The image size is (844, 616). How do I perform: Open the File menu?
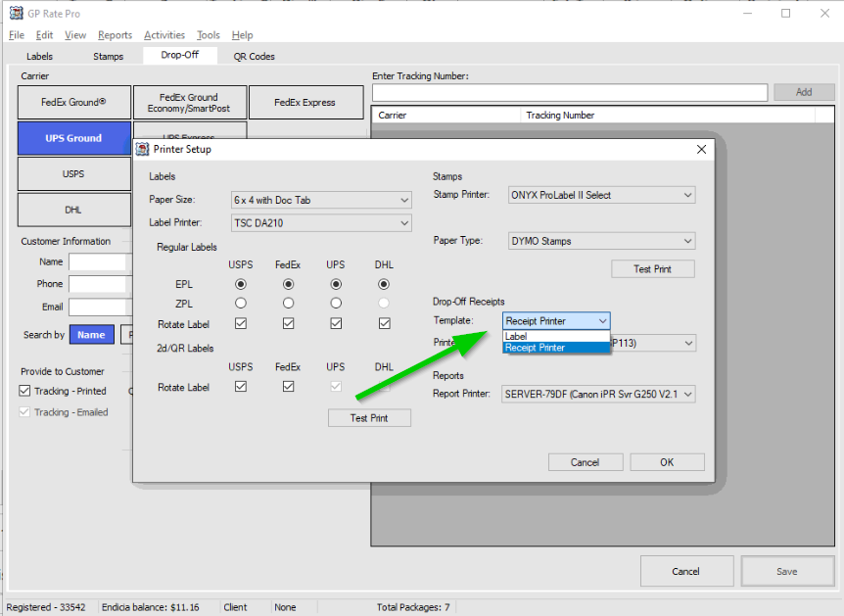17,35
